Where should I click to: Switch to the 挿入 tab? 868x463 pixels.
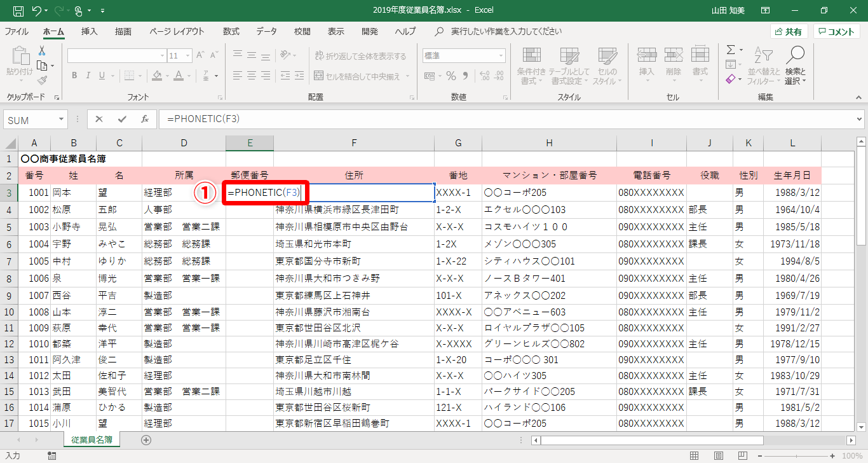[x=90, y=32]
